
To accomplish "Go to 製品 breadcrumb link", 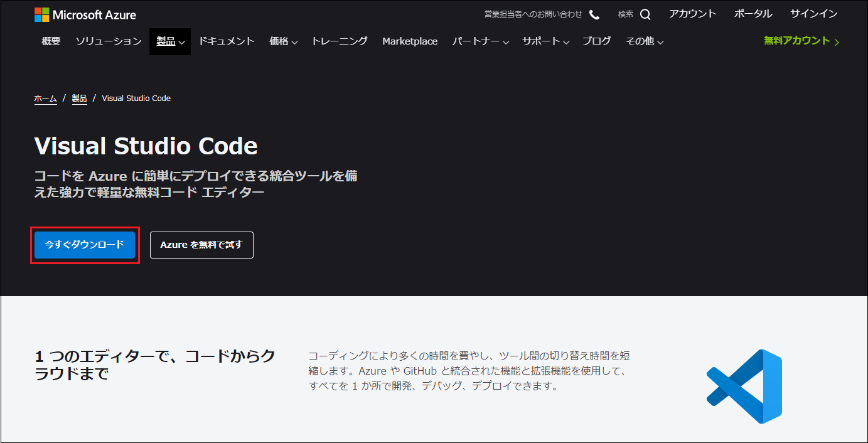I will pyautogui.click(x=80, y=99).
